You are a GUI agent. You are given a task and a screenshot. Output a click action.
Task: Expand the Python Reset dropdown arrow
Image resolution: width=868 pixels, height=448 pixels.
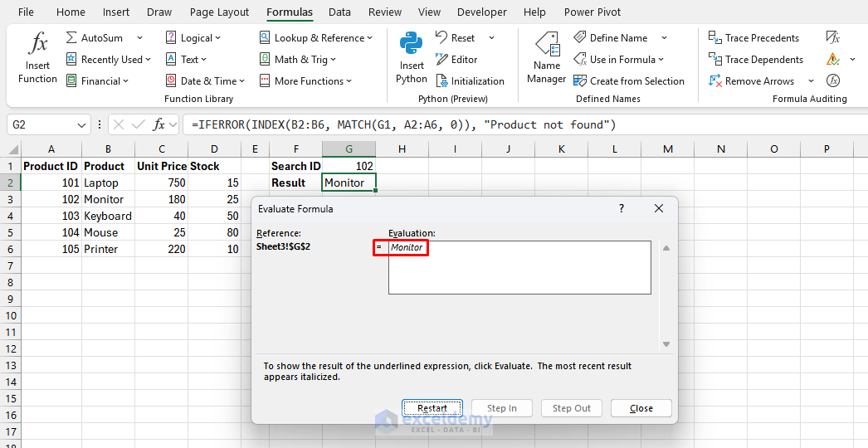pos(491,37)
